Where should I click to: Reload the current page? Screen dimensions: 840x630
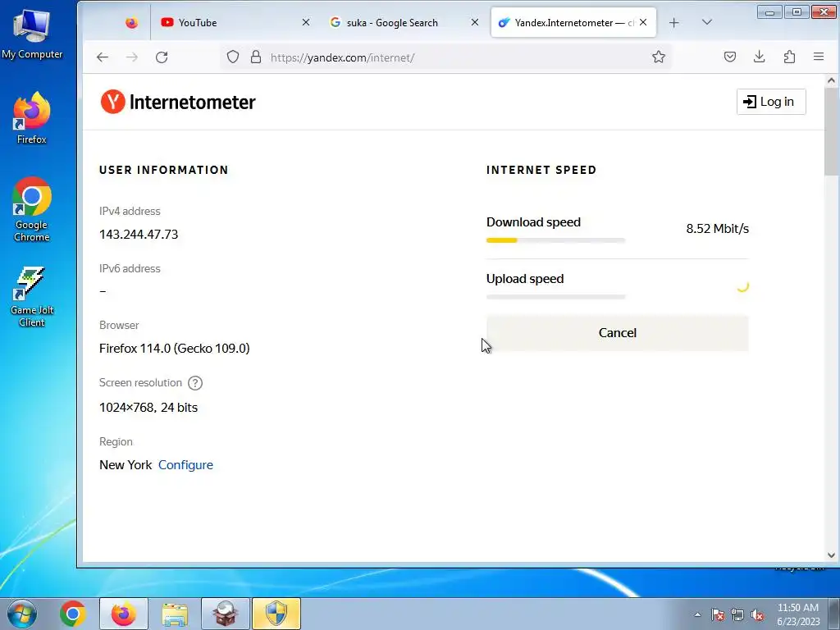pos(162,57)
